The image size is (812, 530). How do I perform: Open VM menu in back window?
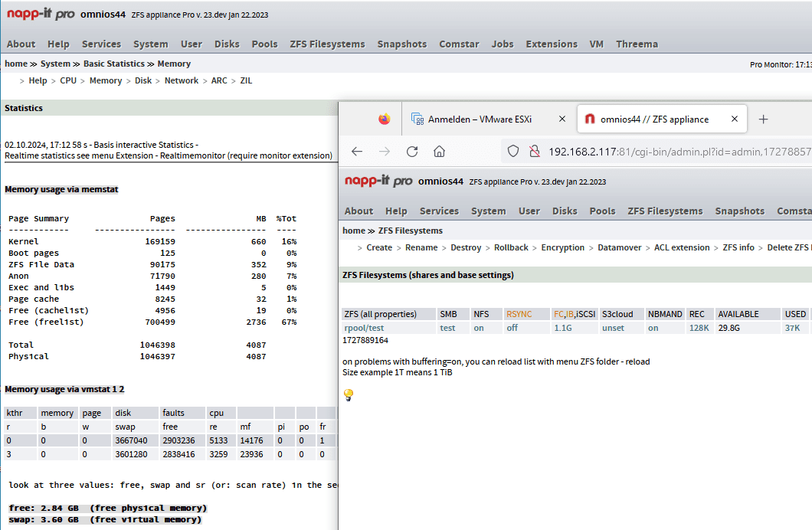[597, 44]
